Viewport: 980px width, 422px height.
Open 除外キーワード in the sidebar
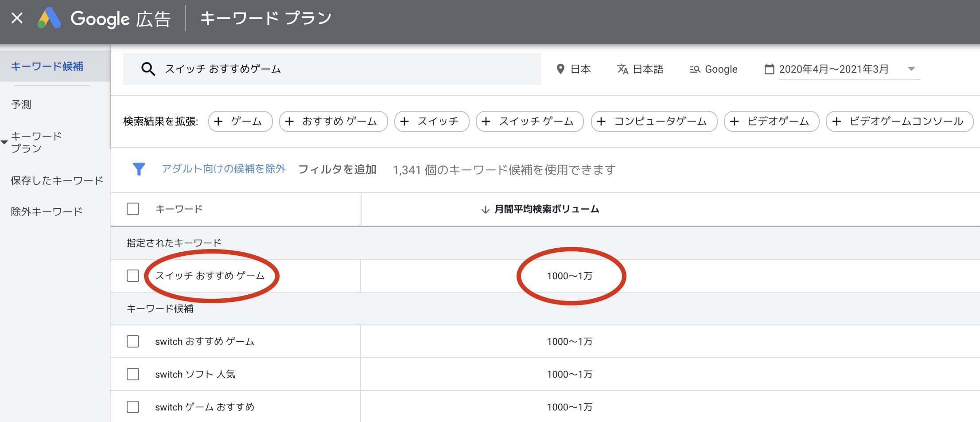click(x=47, y=211)
